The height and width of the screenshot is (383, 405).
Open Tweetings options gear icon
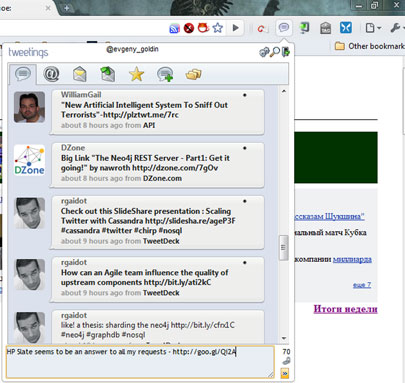[264, 52]
